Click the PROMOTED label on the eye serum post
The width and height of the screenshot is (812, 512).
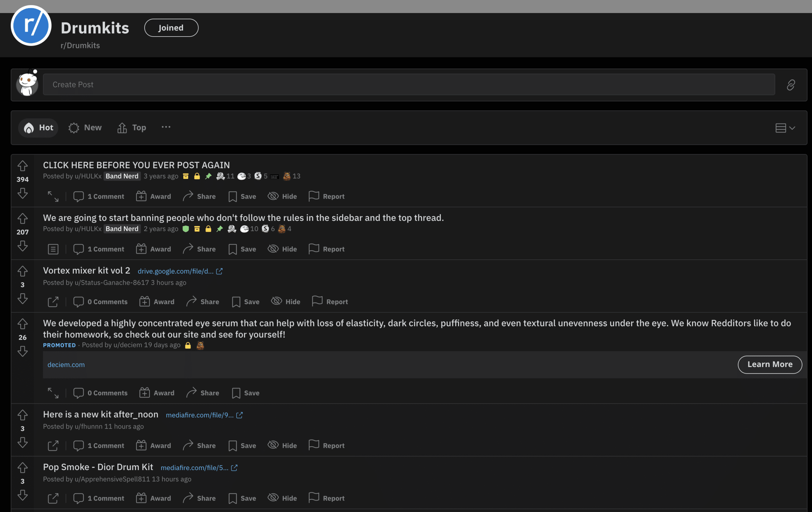tap(59, 345)
